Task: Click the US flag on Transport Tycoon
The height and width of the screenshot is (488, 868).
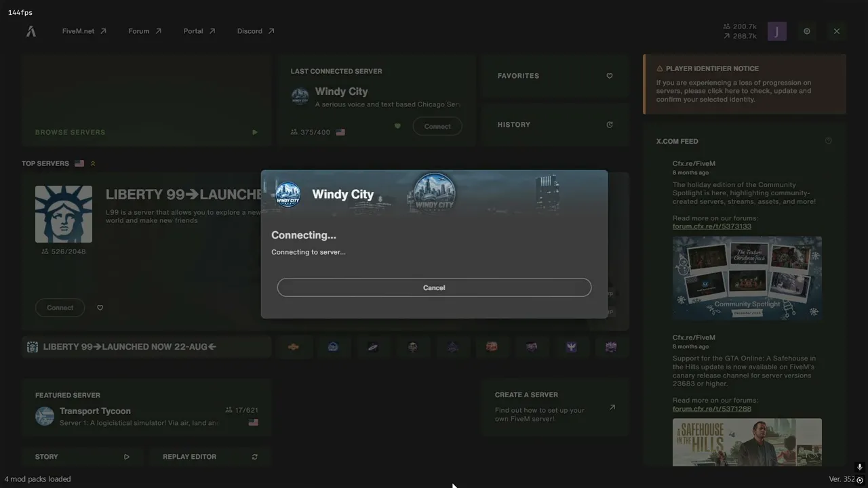Action: click(x=254, y=422)
